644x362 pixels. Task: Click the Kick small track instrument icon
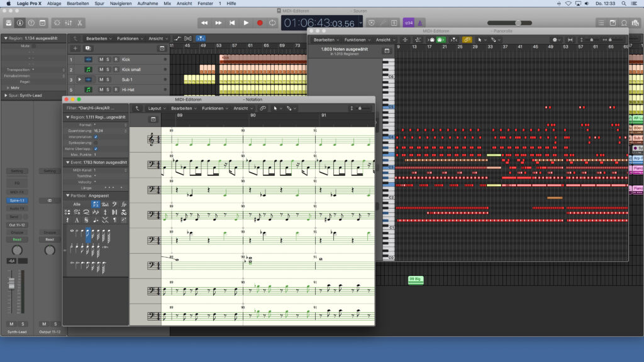click(x=88, y=70)
